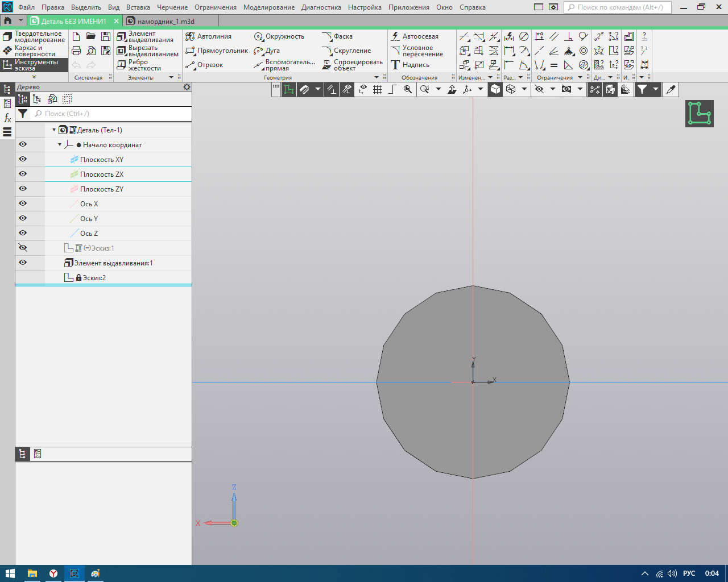Apply the parallel lines constraint icon
Screen dimensions: 728x582
tap(554, 36)
